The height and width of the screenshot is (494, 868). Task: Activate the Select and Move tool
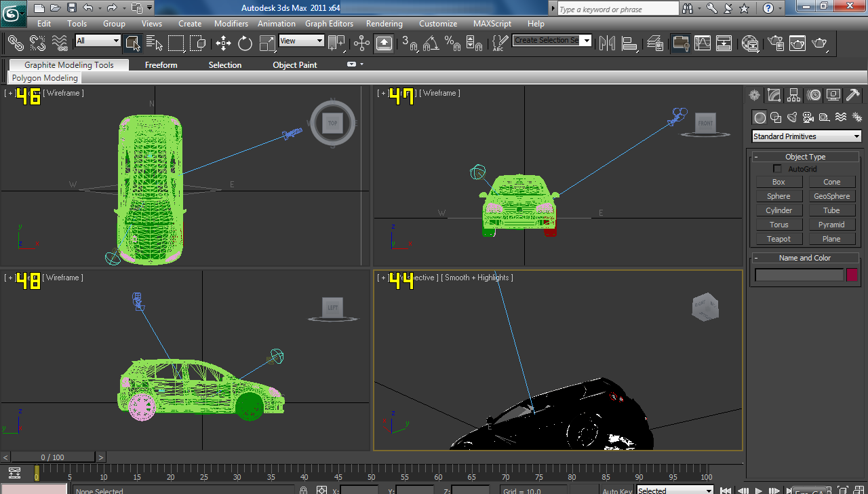coord(223,43)
